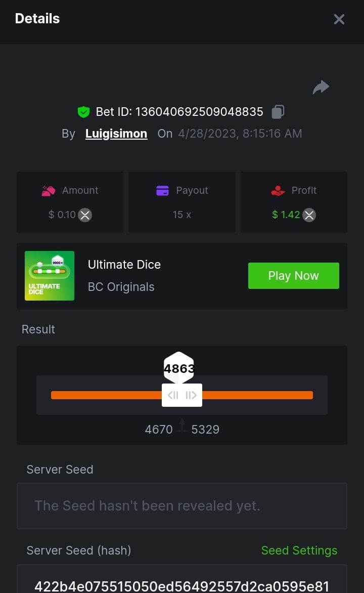Click the Ultimate Dice game title

[x=124, y=265]
